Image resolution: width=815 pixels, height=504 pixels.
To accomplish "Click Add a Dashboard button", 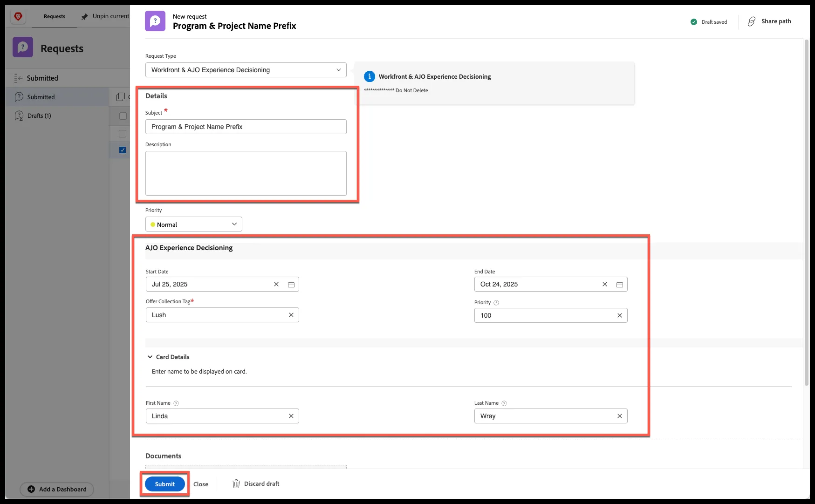I will pyautogui.click(x=57, y=489).
